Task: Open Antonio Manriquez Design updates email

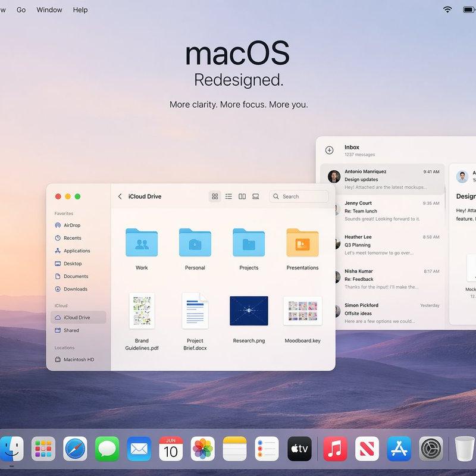Action: pyautogui.click(x=383, y=179)
